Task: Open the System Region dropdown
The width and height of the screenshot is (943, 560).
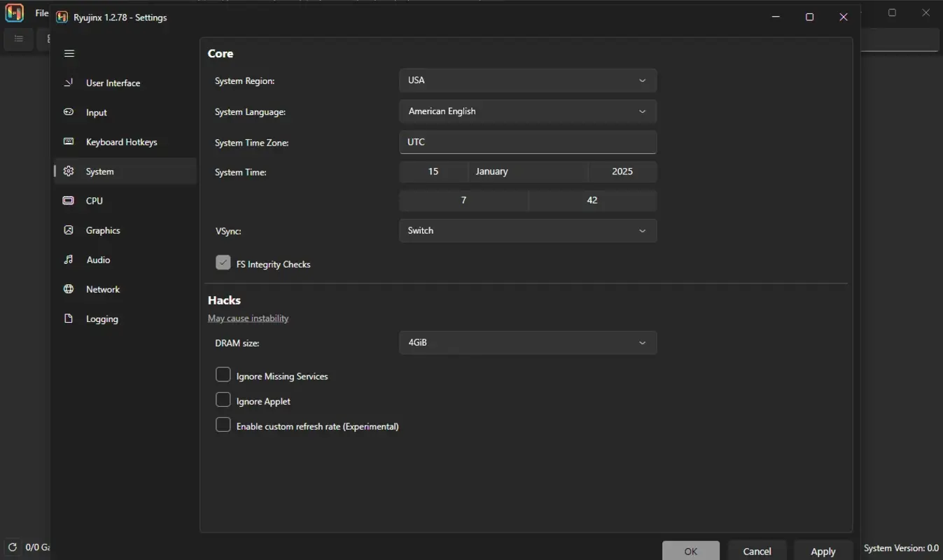Action: pyautogui.click(x=527, y=80)
